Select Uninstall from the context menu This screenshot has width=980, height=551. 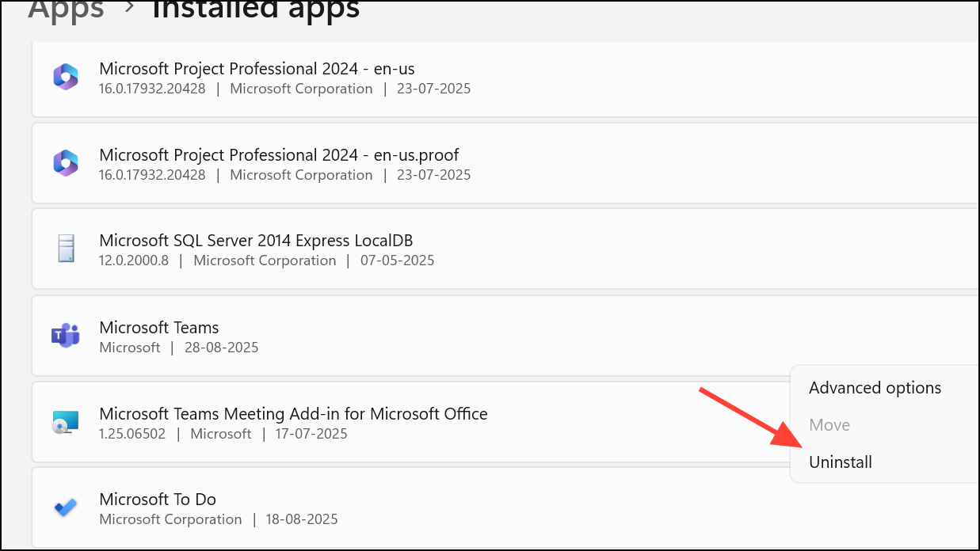[840, 462]
